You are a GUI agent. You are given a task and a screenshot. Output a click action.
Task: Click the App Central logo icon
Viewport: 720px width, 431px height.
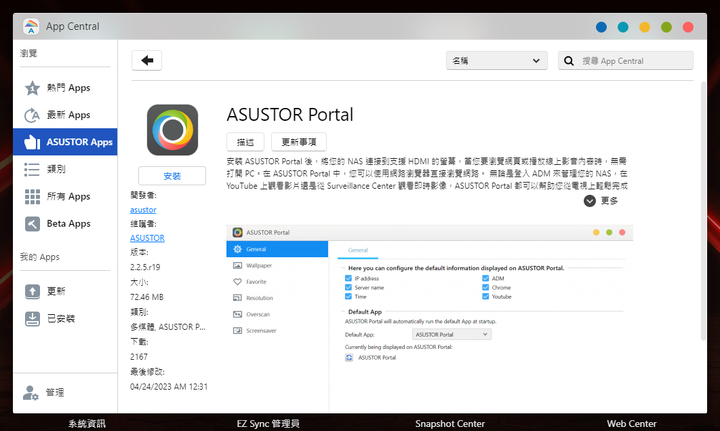pos(31,27)
